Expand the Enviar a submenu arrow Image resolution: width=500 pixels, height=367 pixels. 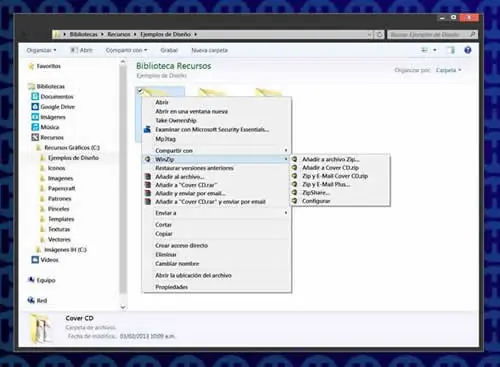pyautogui.click(x=286, y=213)
